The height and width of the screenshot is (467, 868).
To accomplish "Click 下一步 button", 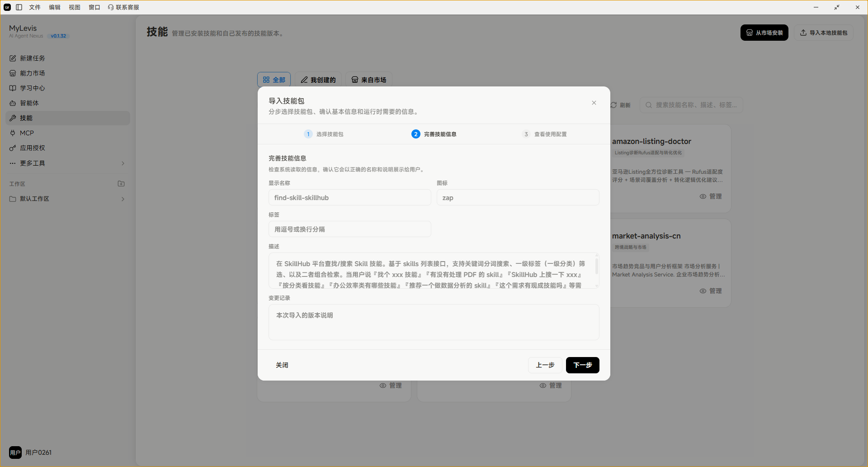I will click(x=583, y=365).
